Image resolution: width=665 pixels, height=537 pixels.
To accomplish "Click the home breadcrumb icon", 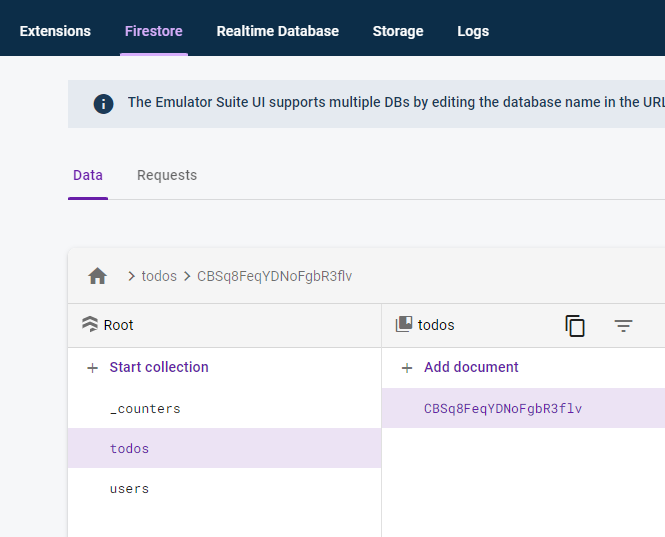I will [98, 276].
